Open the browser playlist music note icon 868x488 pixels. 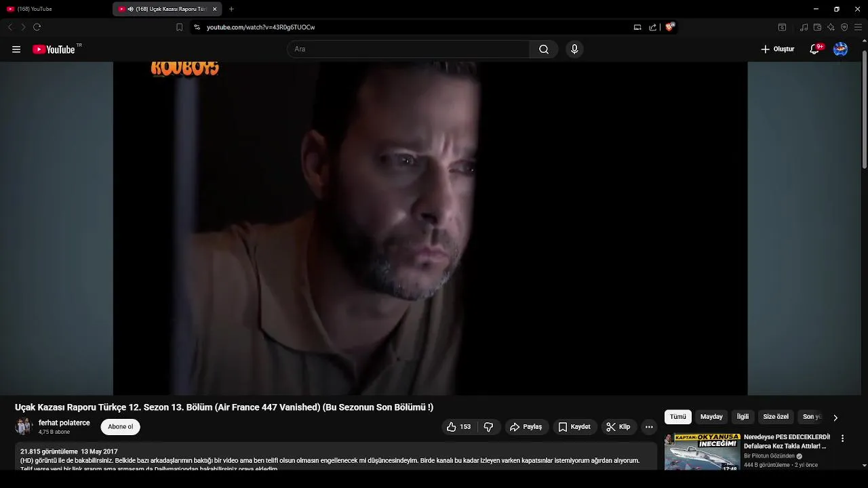(804, 27)
